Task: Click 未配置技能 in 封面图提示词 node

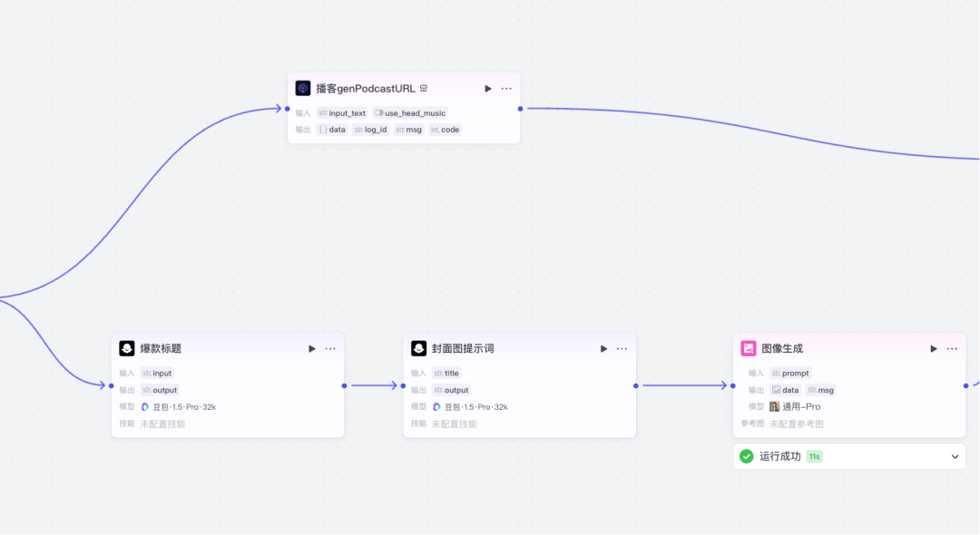Action: coord(455,423)
